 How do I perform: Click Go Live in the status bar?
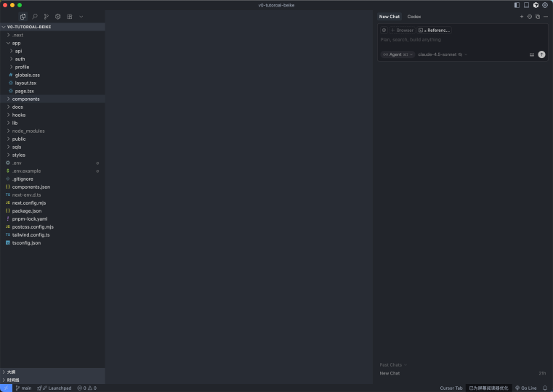tap(526, 388)
